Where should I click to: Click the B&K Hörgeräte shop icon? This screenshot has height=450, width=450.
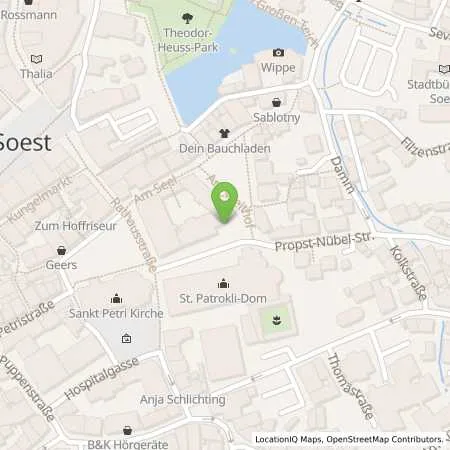[x=127, y=430]
